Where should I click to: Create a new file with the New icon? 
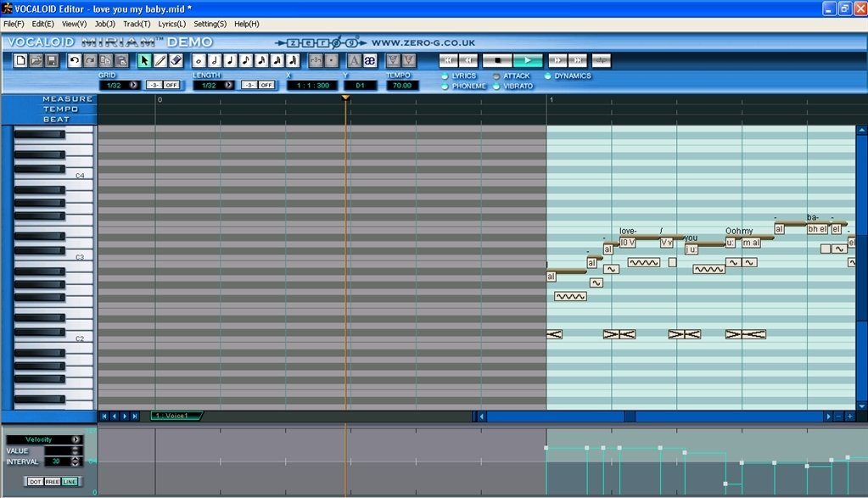pos(20,60)
